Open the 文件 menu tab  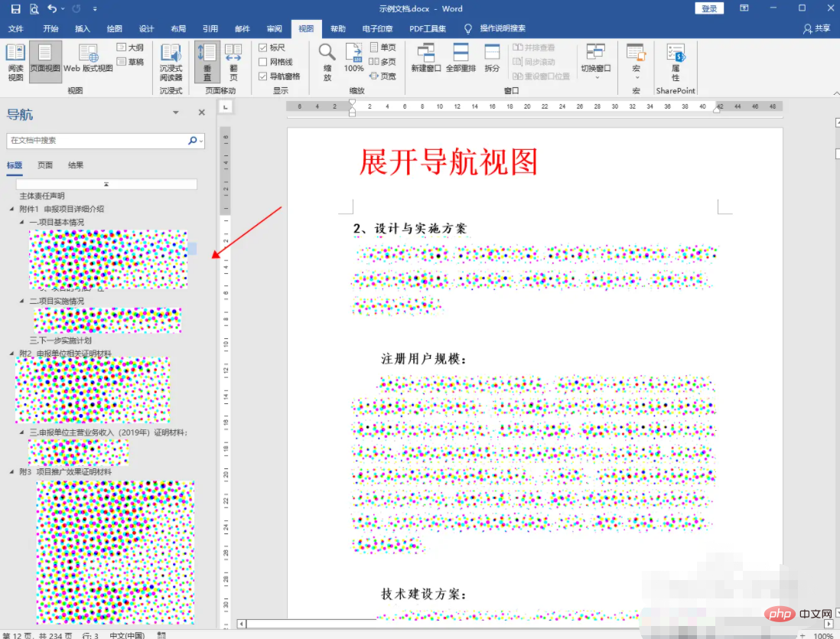click(x=15, y=28)
